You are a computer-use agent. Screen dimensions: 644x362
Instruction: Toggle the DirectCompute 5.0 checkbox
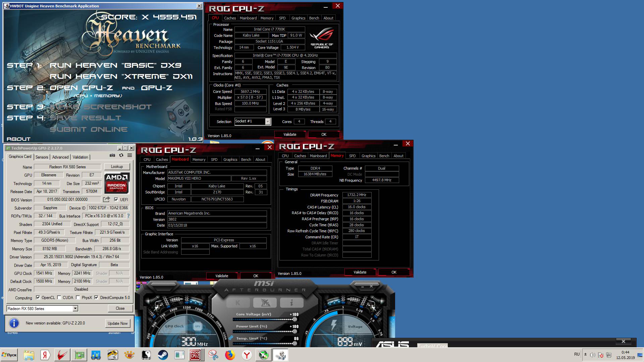tap(96, 298)
